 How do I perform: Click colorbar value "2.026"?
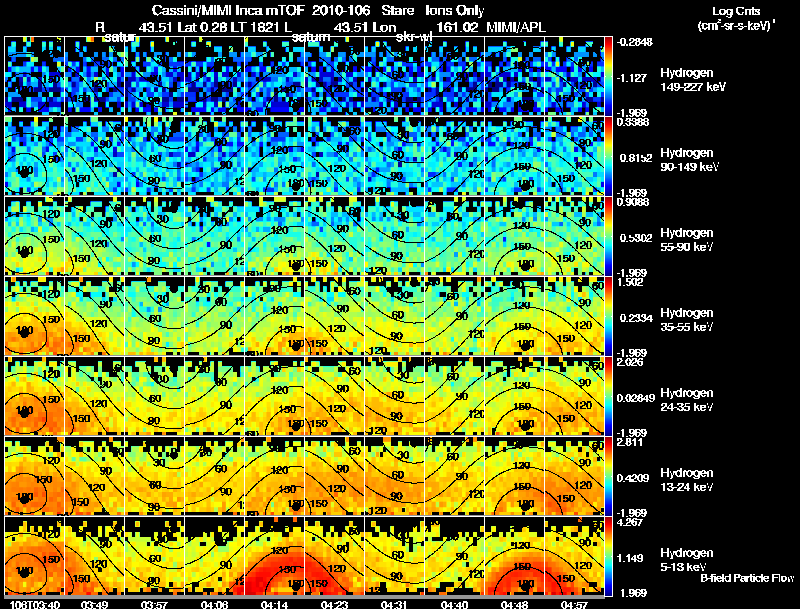[x=630, y=362]
